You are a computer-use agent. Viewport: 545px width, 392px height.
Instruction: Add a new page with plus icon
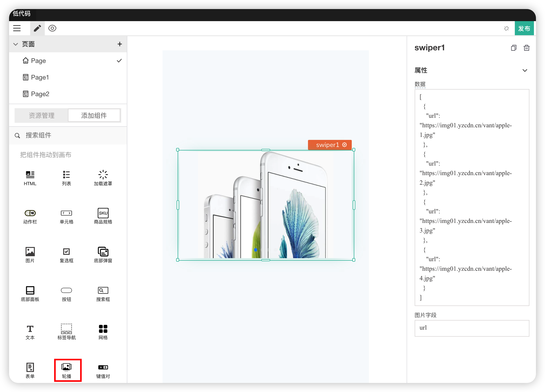click(120, 44)
